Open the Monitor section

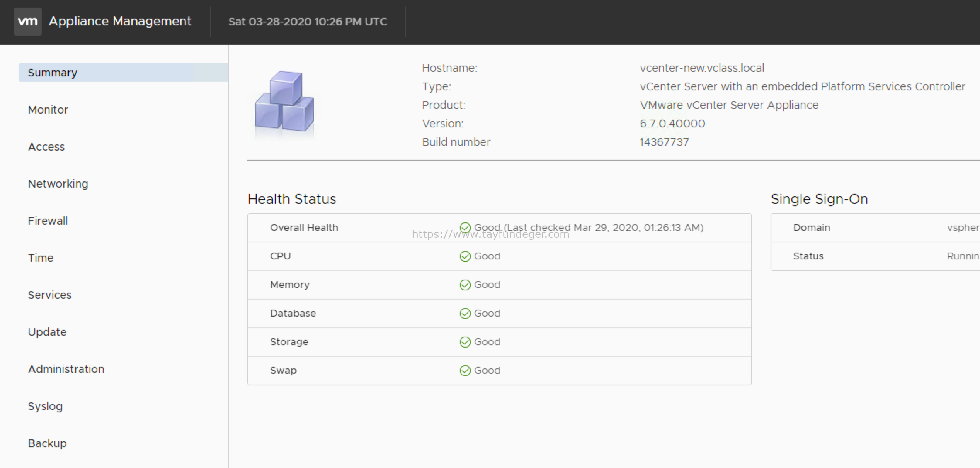click(48, 110)
